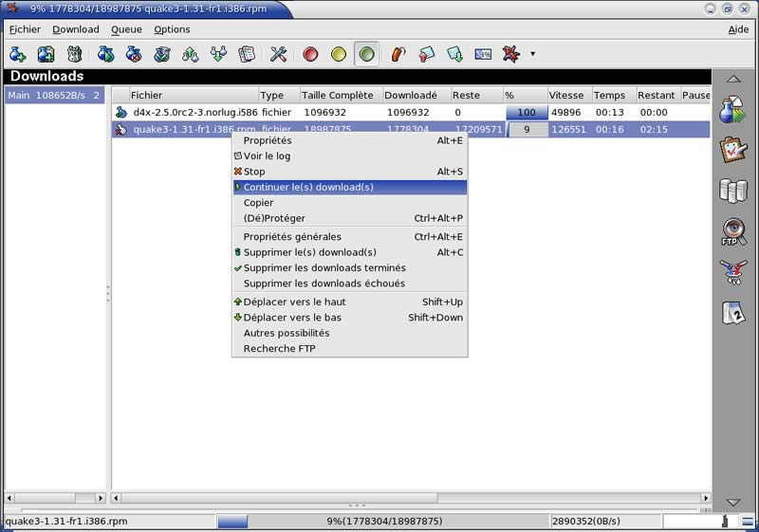The image size is (759, 532).
Task: Click the Fichier column header
Action: (x=194, y=95)
